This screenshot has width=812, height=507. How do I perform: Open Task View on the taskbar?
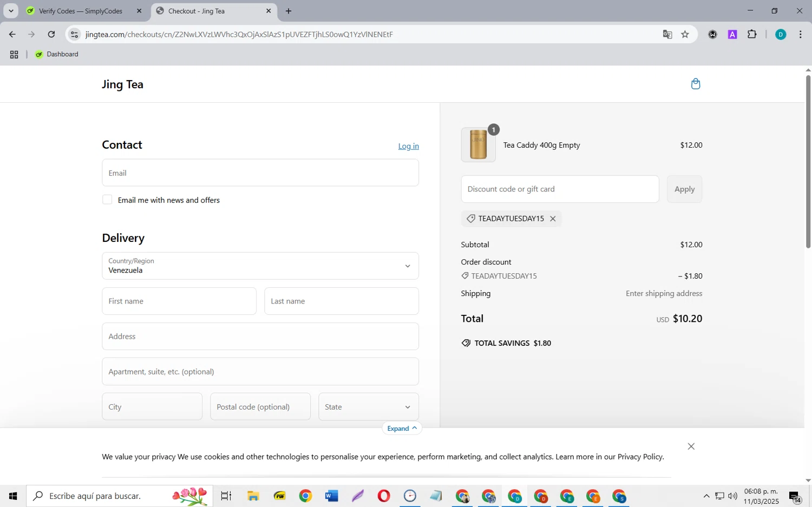[x=226, y=496]
